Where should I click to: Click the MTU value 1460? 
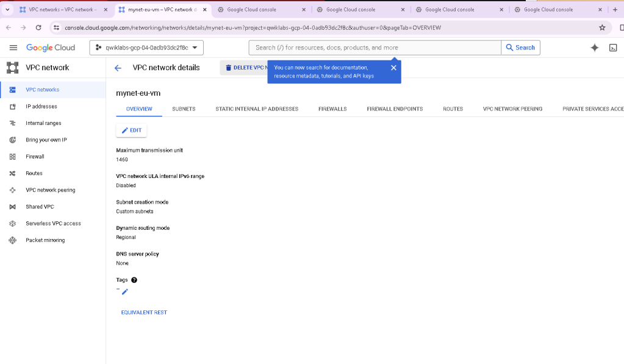coord(122,160)
